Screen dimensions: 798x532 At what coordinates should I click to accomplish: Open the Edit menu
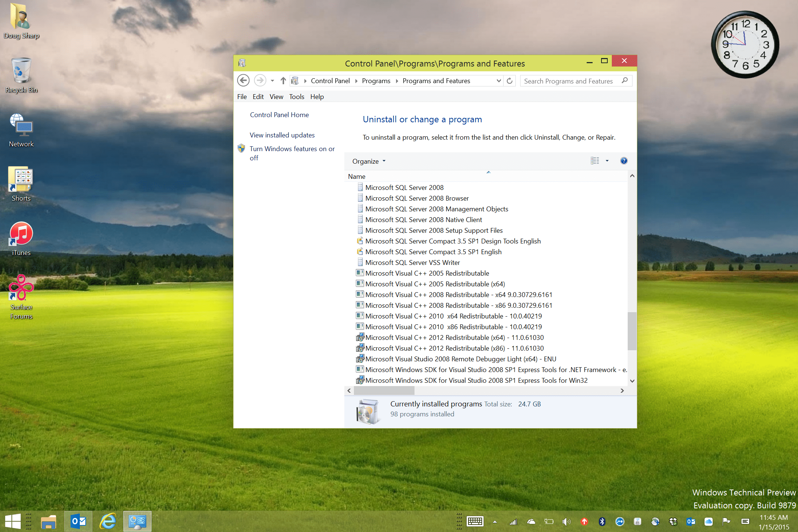258,96
